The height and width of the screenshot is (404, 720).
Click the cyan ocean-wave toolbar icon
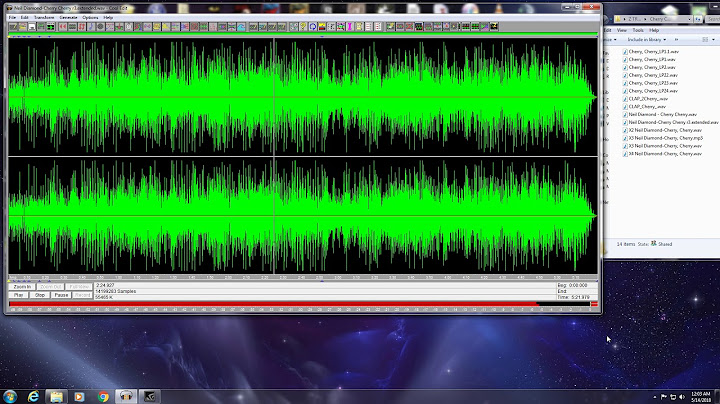[241, 27]
